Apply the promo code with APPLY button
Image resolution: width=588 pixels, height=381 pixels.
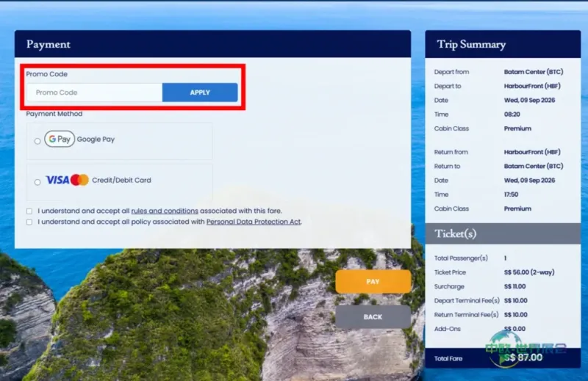pyautogui.click(x=200, y=92)
